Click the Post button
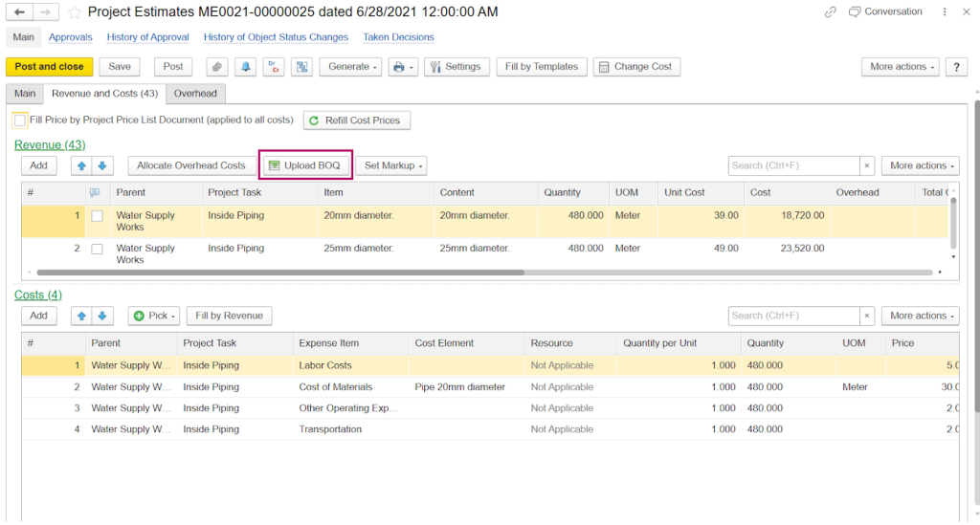Viewport: 980px width, 525px height. coord(173,67)
